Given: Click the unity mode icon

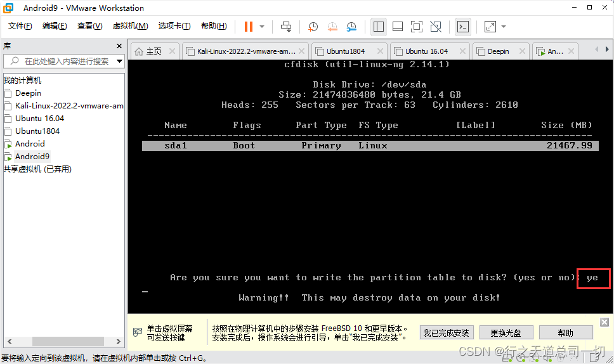Looking at the screenshot, I should coord(436,27).
